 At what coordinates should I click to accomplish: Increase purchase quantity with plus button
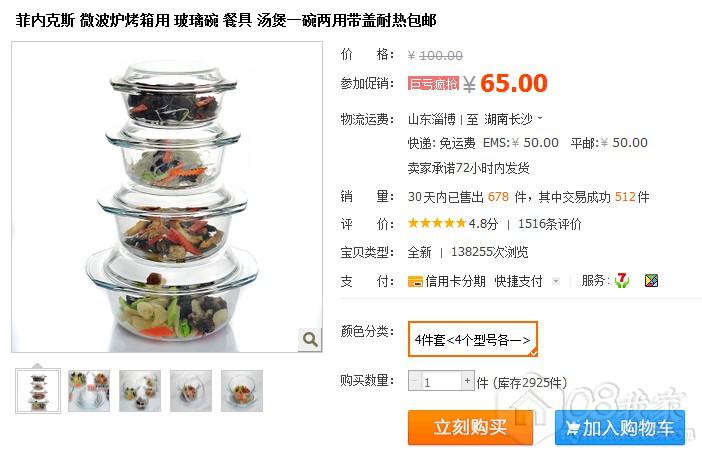(x=467, y=381)
